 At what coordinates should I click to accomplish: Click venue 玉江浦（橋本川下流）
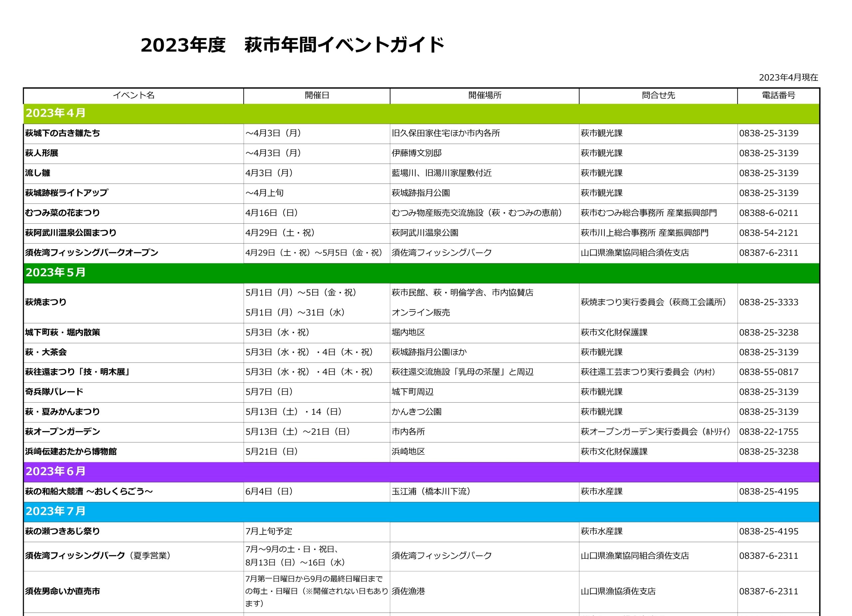click(x=432, y=492)
